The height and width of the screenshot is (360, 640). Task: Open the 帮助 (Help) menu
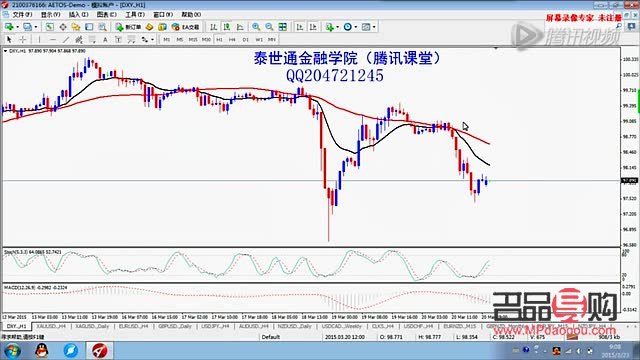191,15
